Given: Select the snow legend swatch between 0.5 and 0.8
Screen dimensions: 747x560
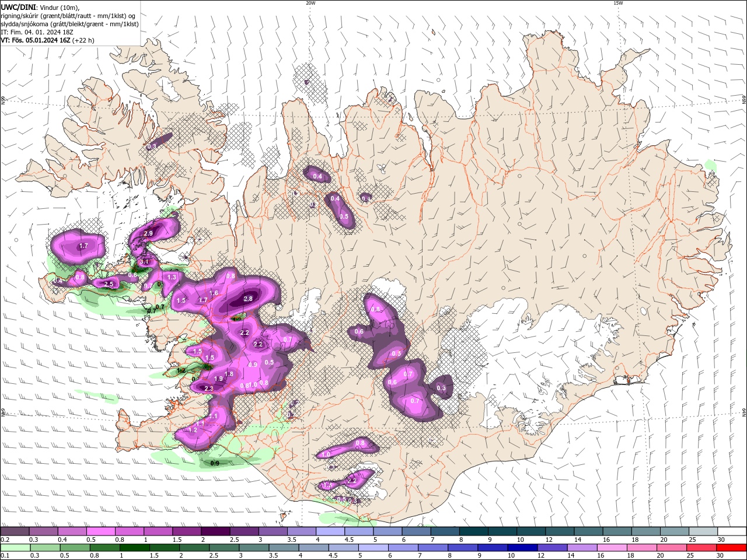Looking at the screenshot, I should pyautogui.click(x=100, y=531).
